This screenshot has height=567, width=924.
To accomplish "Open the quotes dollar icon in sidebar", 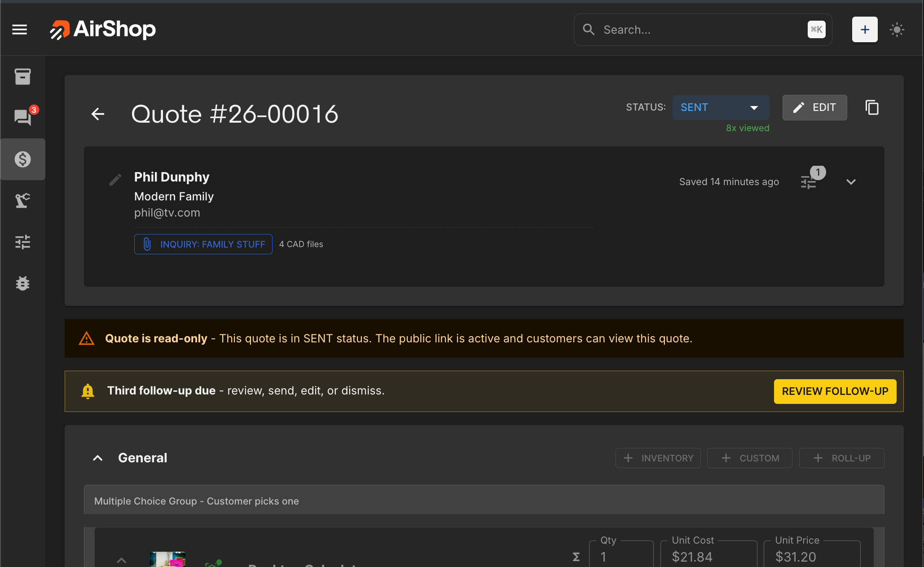I will point(23,159).
